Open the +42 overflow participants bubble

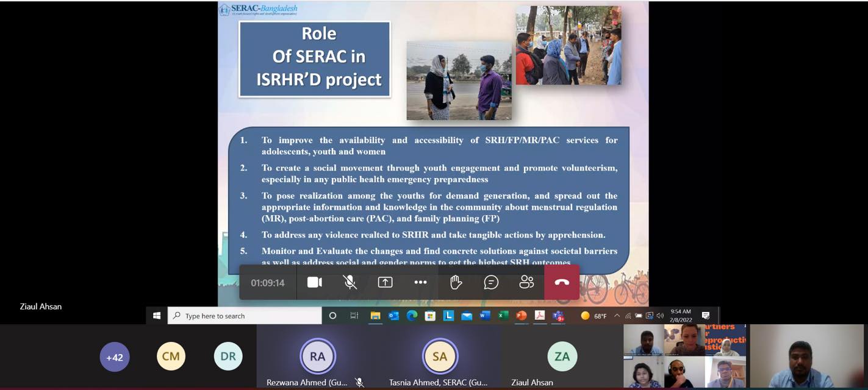115,357
